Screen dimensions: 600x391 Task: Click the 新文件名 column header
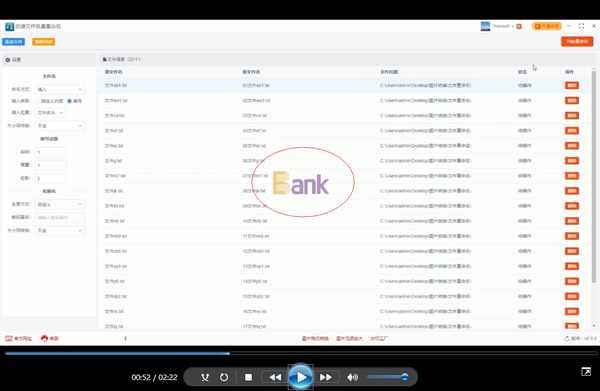(251, 72)
